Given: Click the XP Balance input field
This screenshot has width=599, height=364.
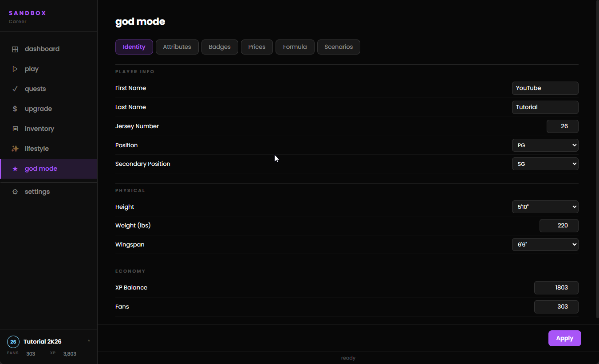Looking at the screenshot, I should coord(556,288).
